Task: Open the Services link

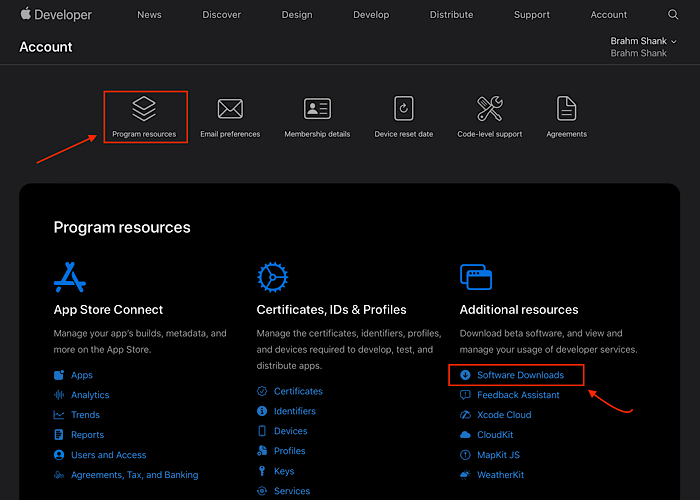Action: (x=292, y=491)
